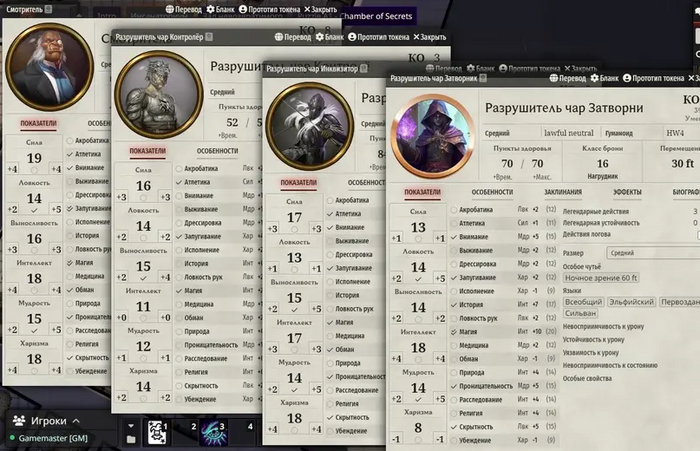Toggle Магия proficiency in Затворник sheet
Image resolution: width=700 pixels, height=451 pixels.
click(x=454, y=332)
